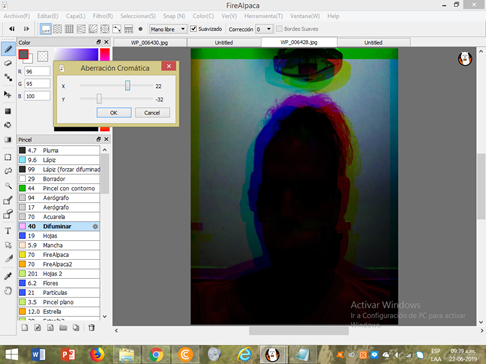Toggle the Suavizado checkbox

tap(193, 29)
